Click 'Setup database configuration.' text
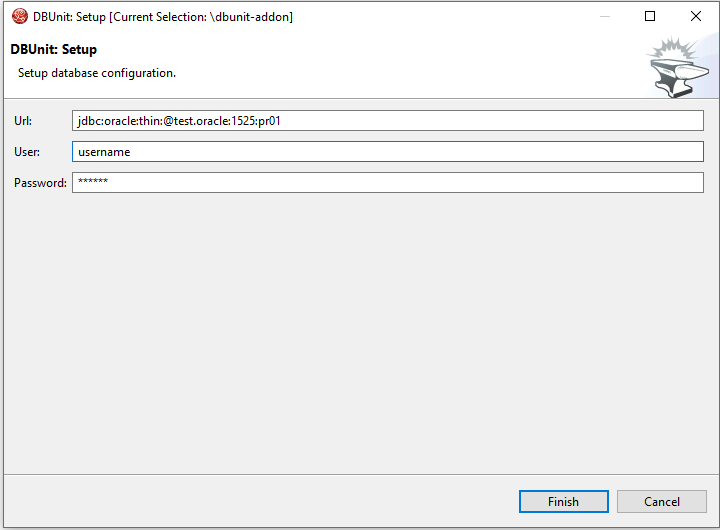 pyautogui.click(x=97, y=73)
